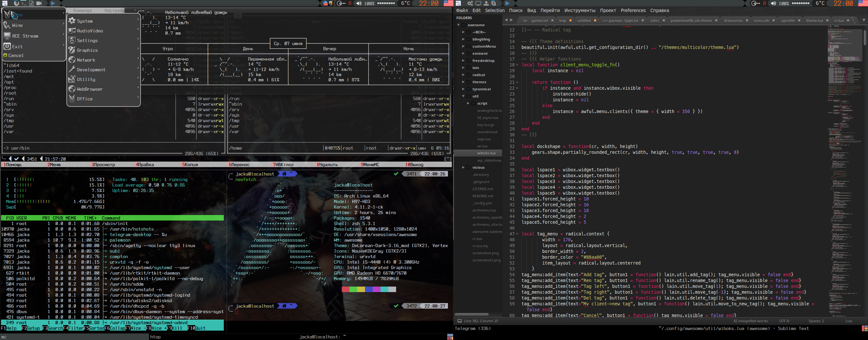Open the main menu launcher on left monitor bar
The width and height of the screenshot is (868, 340).
(5, 3)
